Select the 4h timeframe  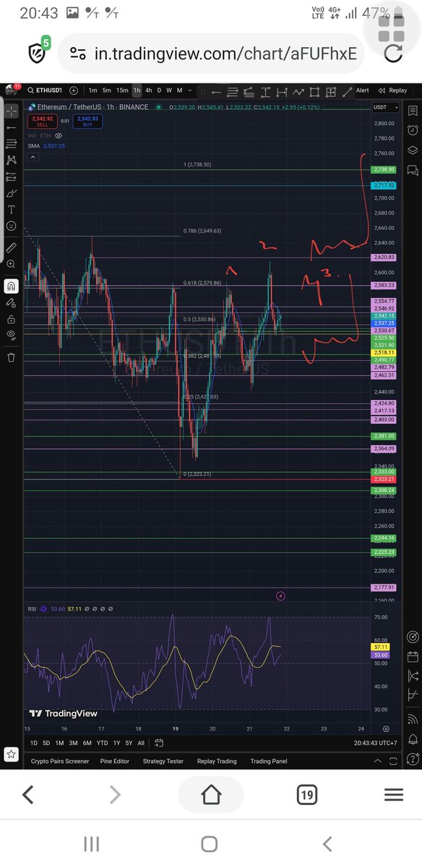click(149, 90)
